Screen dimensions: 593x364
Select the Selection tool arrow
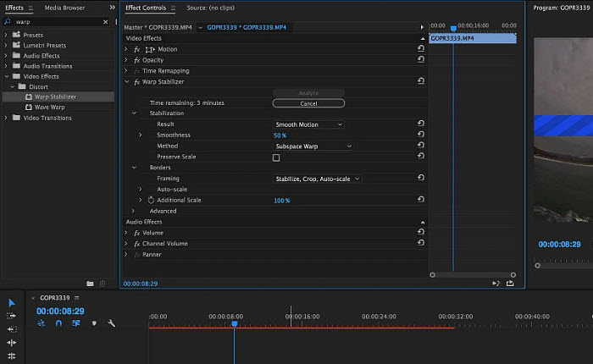(12, 303)
